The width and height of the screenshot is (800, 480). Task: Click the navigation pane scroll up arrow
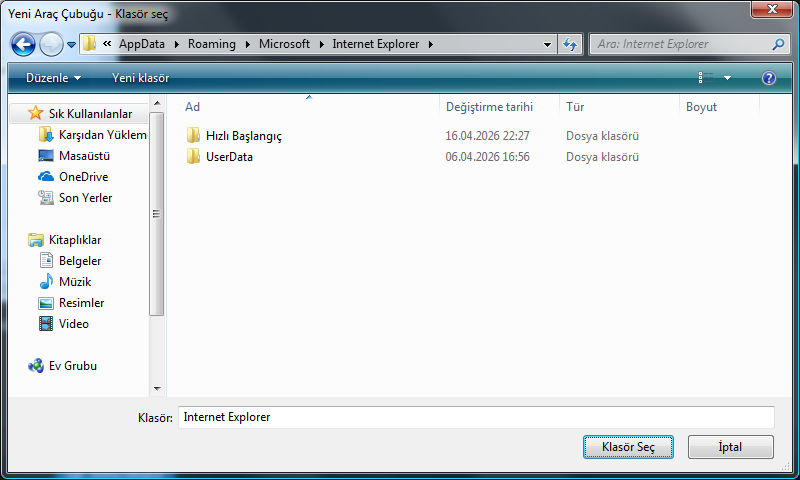pos(157,103)
